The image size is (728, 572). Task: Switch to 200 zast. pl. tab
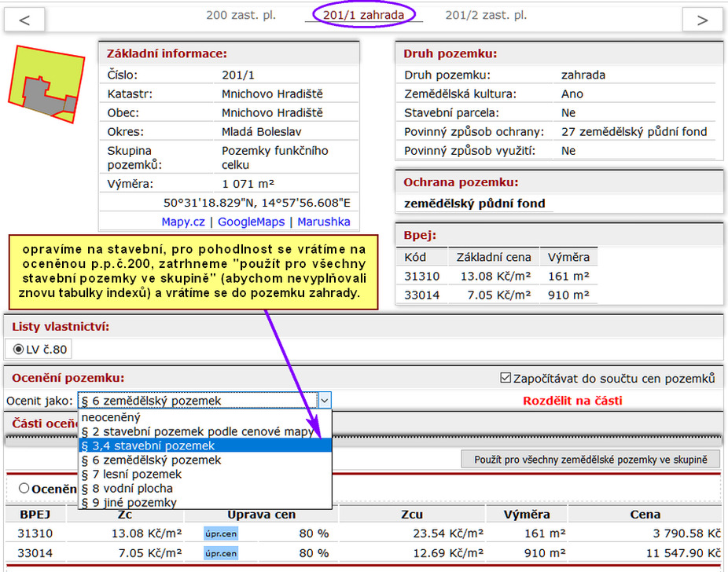pos(241,15)
